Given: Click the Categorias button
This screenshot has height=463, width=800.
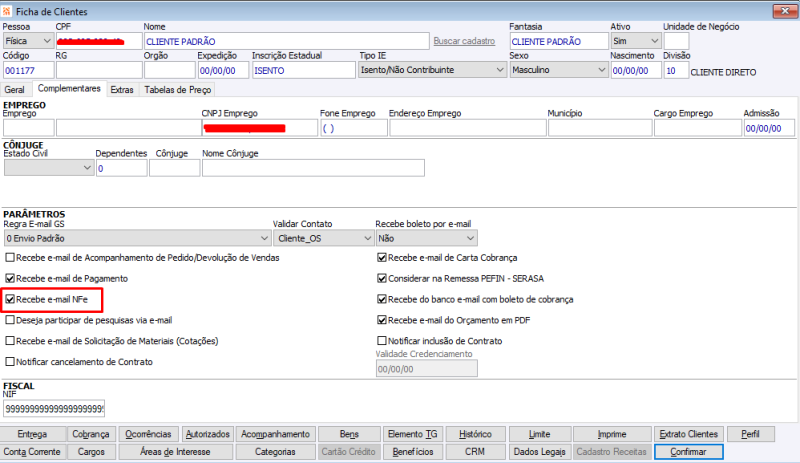Looking at the screenshot, I should coord(276,452).
